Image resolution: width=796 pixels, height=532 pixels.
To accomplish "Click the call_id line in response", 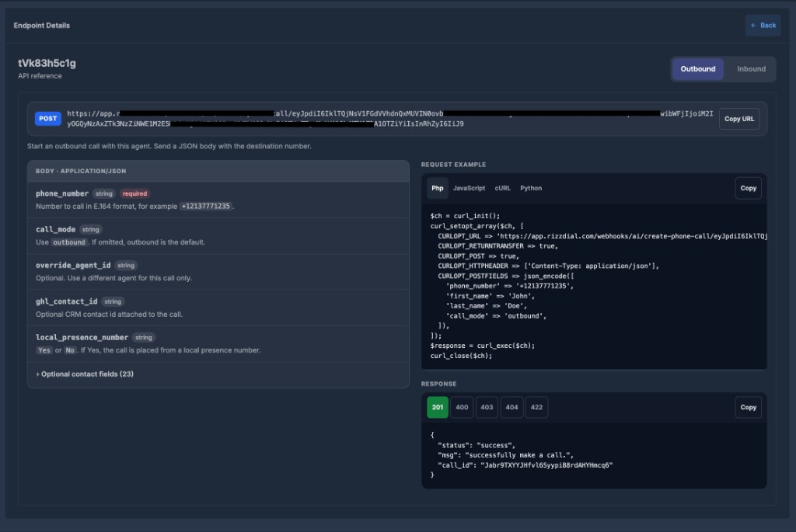I will tap(525, 465).
